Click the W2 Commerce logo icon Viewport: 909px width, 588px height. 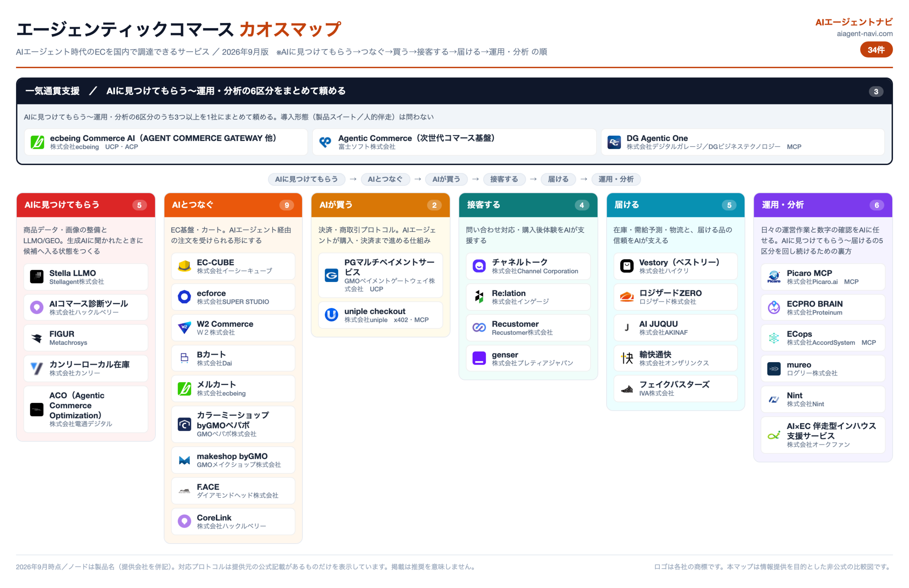tap(184, 328)
